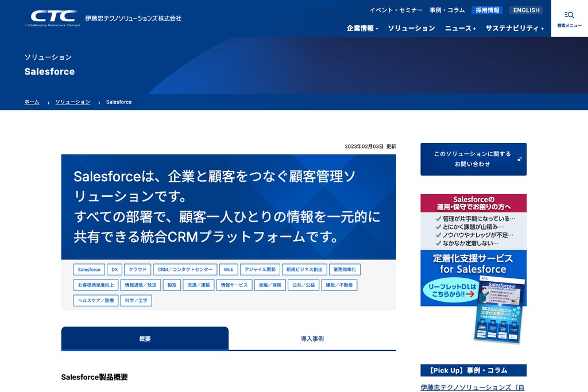Click the CRM/コンタクトセンター tag
The image size is (588, 392).
(185, 269)
